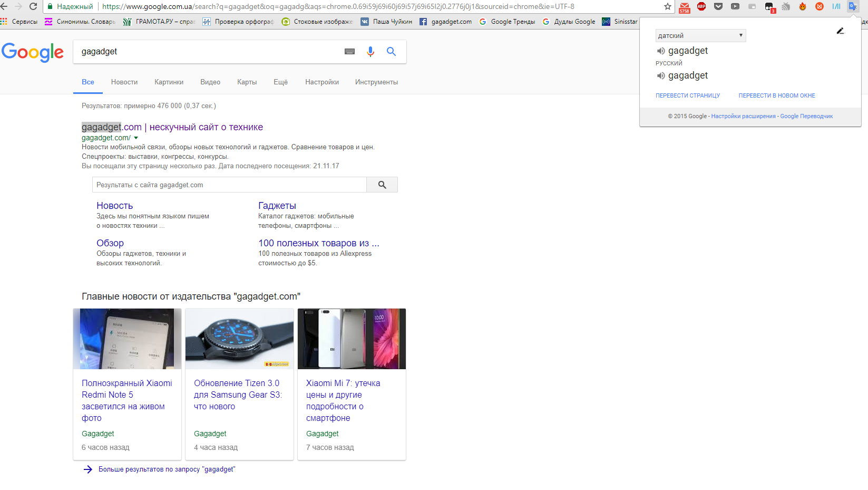
Task: Click the browser back arrow
Action: (x=4, y=6)
